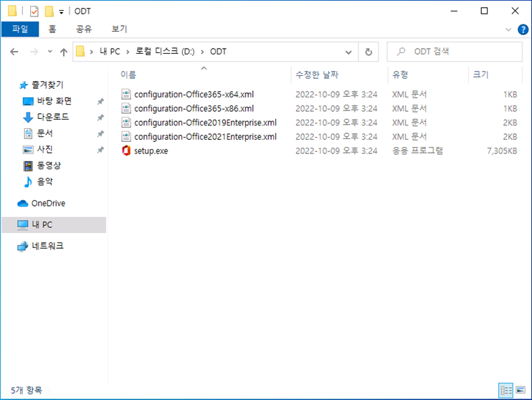Select 즐겨찾기 in the navigation pane
The width and height of the screenshot is (532, 400).
click(x=47, y=85)
